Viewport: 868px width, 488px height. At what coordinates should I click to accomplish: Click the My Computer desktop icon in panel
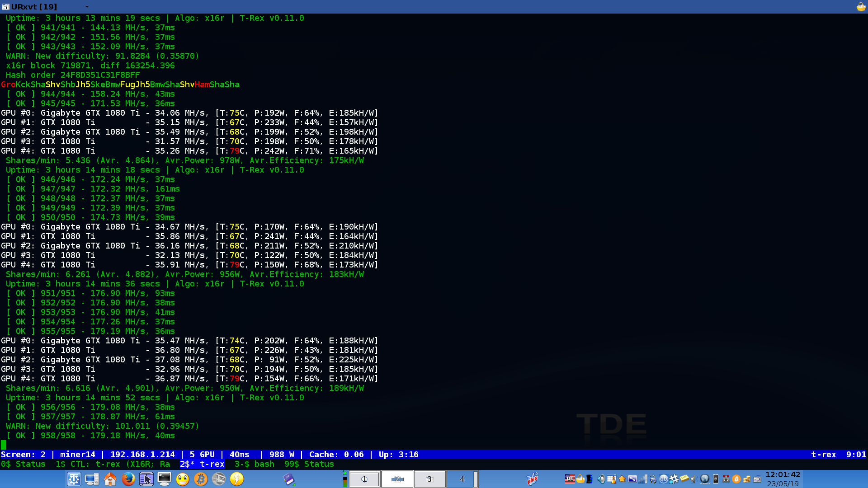92,479
